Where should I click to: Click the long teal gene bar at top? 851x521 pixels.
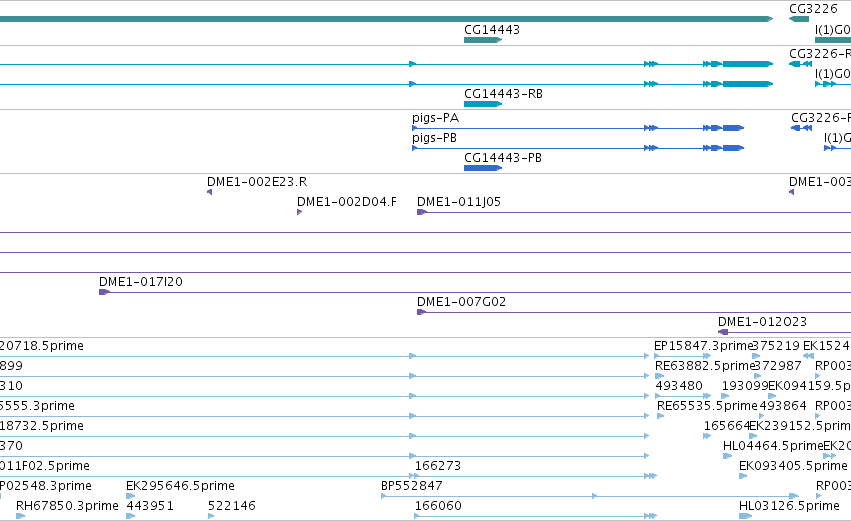point(386,19)
